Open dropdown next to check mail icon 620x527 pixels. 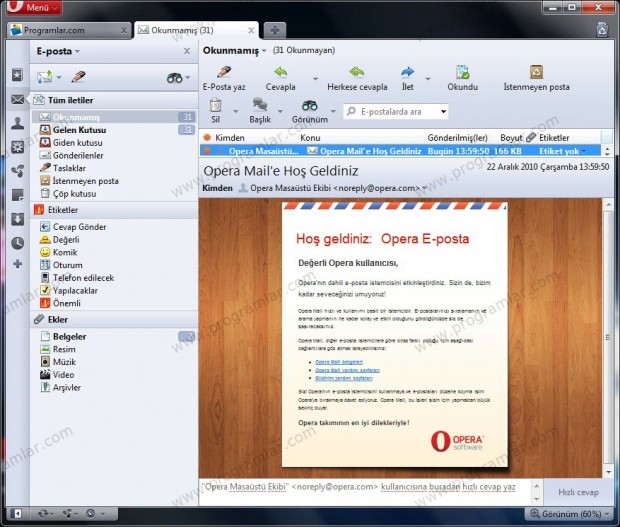pos(59,77)
